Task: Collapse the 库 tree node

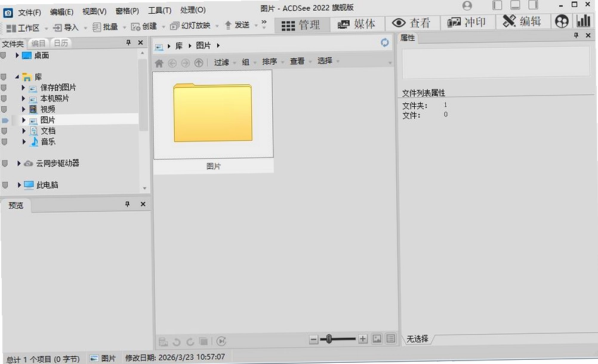Action: 17,77
